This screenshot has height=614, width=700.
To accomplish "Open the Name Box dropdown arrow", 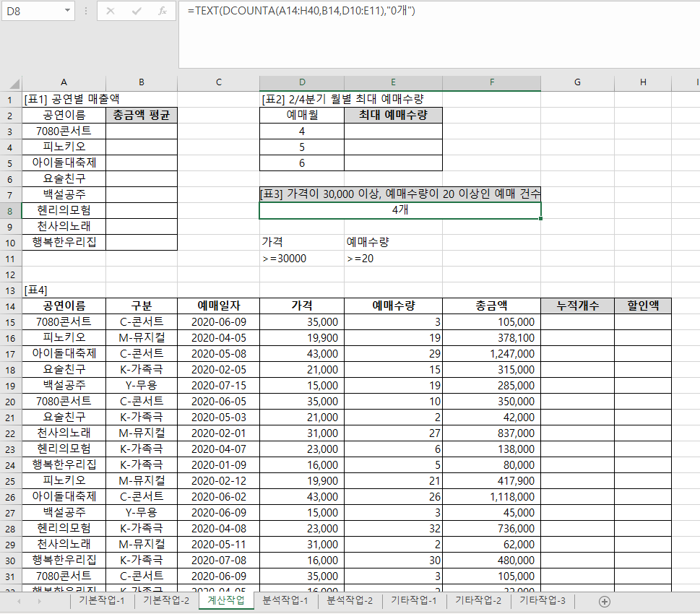I will (67, 11).
